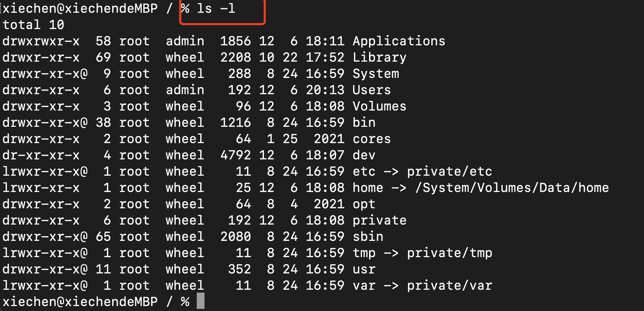644x311 pixels.
Task: Click the Volumes directory name
Action: pyautogui.click(x=379, y=106)
